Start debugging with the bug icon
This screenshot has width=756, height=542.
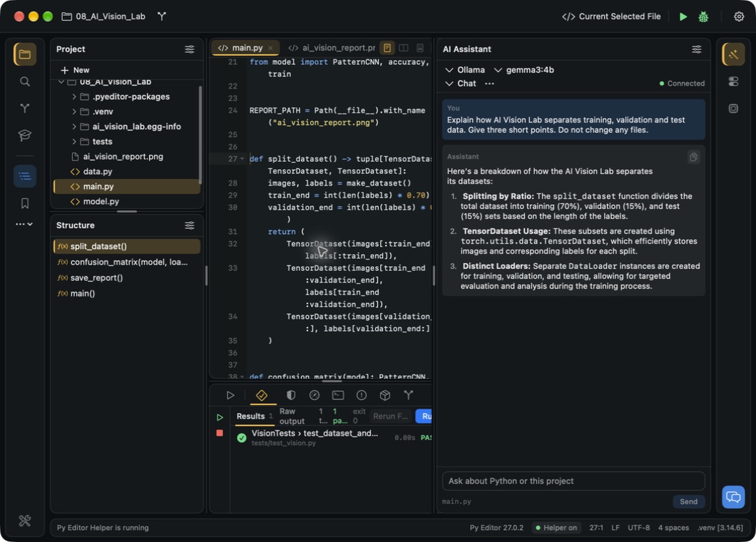pos(703,17)
